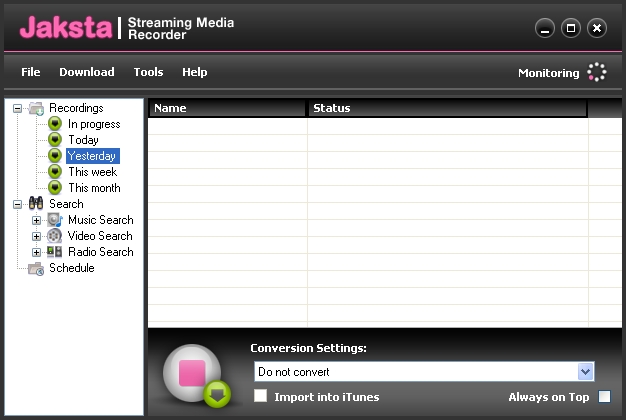Expand the Radio Search tree node
626x420 pixels.
[36, 252]
